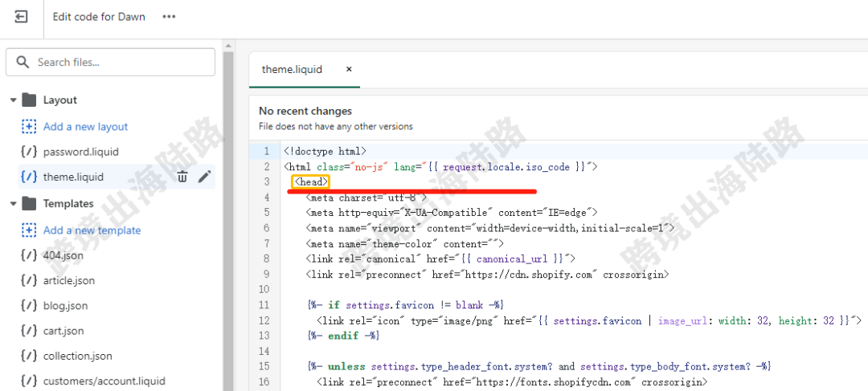
Task: Click the add new layout plus icon
Action: coord(29,127)
